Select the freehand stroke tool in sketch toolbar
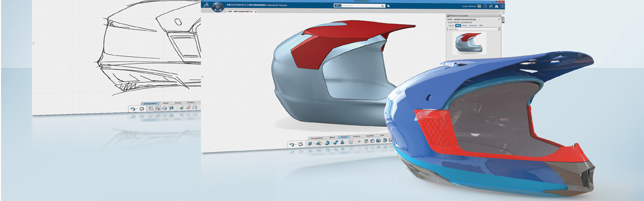This screenshot has width=644, height=201. pyautogui.click(x=158, y=108)
